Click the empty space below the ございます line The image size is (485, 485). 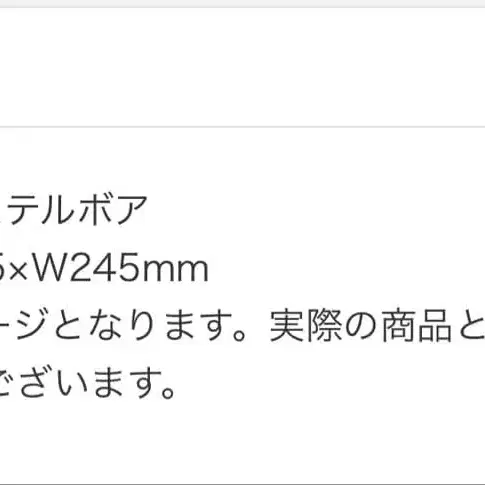click(x=242, y=440)
